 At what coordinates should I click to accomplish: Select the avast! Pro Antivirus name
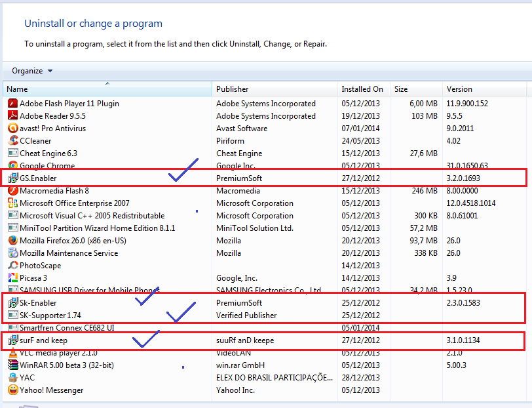[x=52, y=129]
